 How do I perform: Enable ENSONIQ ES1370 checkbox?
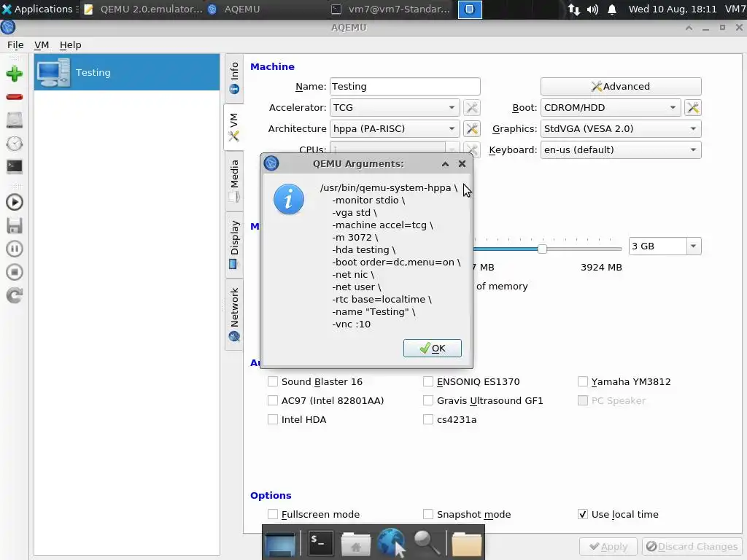(x=427, y=381)
